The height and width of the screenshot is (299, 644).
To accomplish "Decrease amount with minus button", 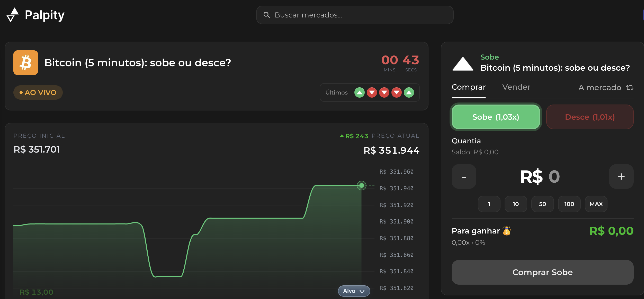I will 464,176.
